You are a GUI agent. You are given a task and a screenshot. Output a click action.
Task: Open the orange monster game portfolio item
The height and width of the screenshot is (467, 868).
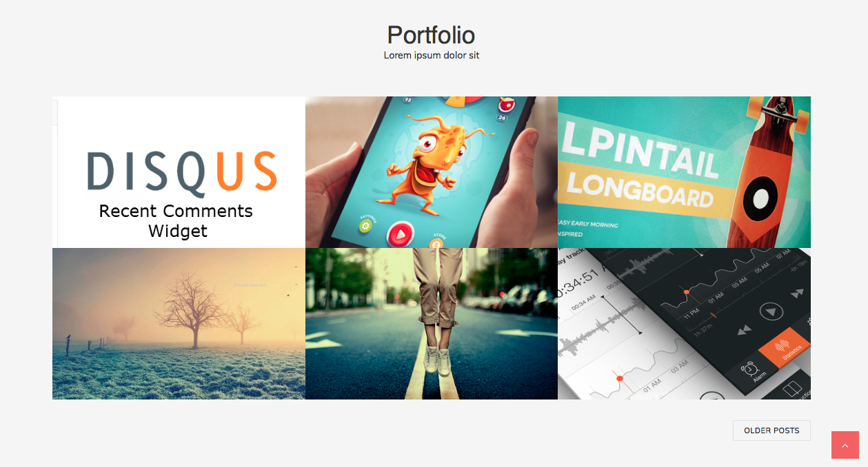tap(432, 172)
